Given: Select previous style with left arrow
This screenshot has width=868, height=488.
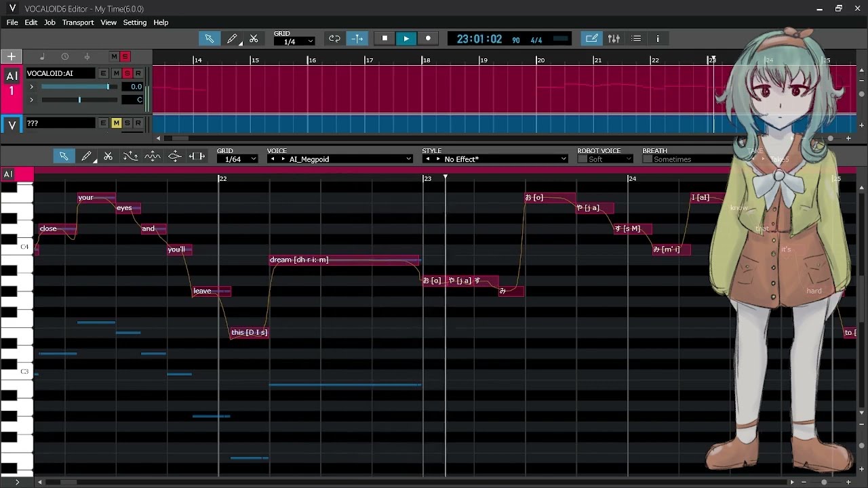Looking at the screenshot, I should click(427, 159).
